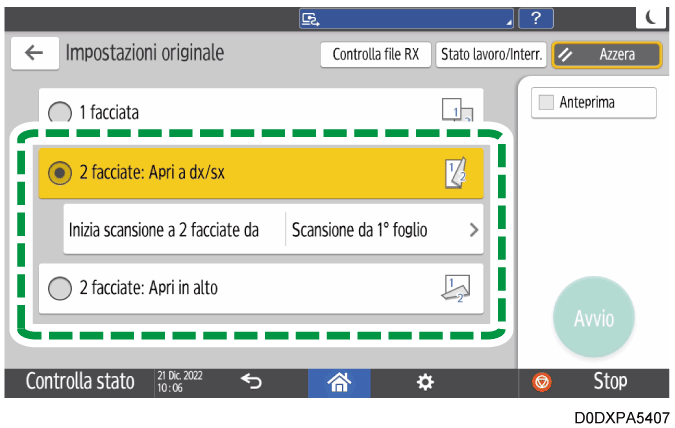Image resolution: width=675 pixels, height=428 pixels.
Task: Expand Scansione da 1° foglio chevron
Action: click(x=473, y=230)
